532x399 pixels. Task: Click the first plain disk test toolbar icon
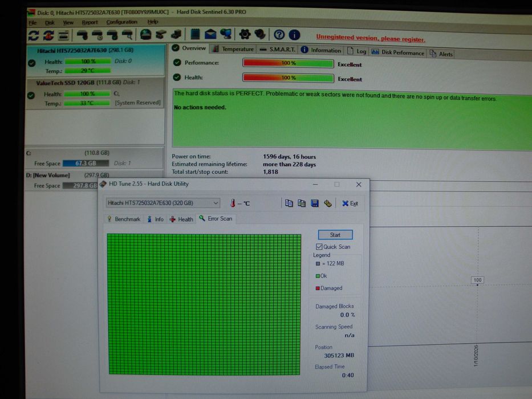tap(82, 35)
